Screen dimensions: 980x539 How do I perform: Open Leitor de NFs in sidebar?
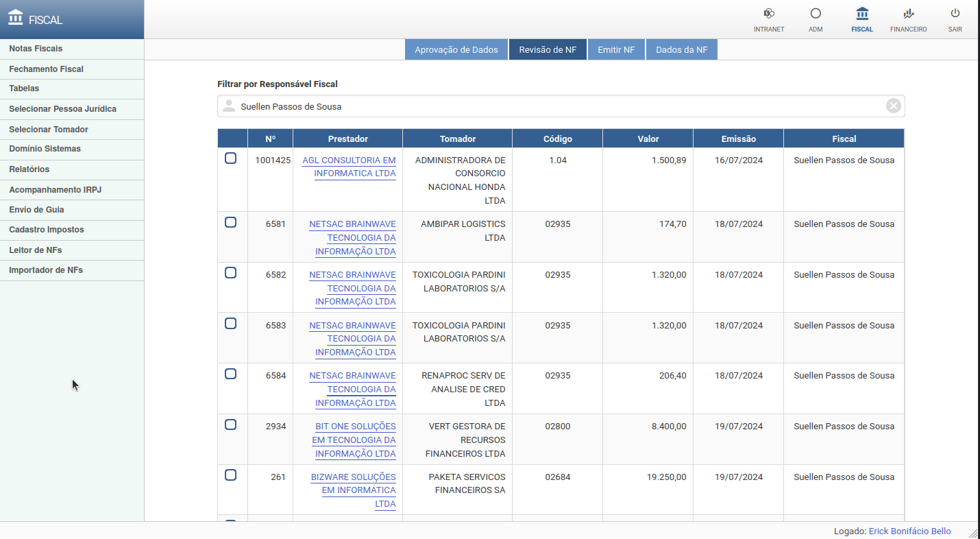[72, 250]
